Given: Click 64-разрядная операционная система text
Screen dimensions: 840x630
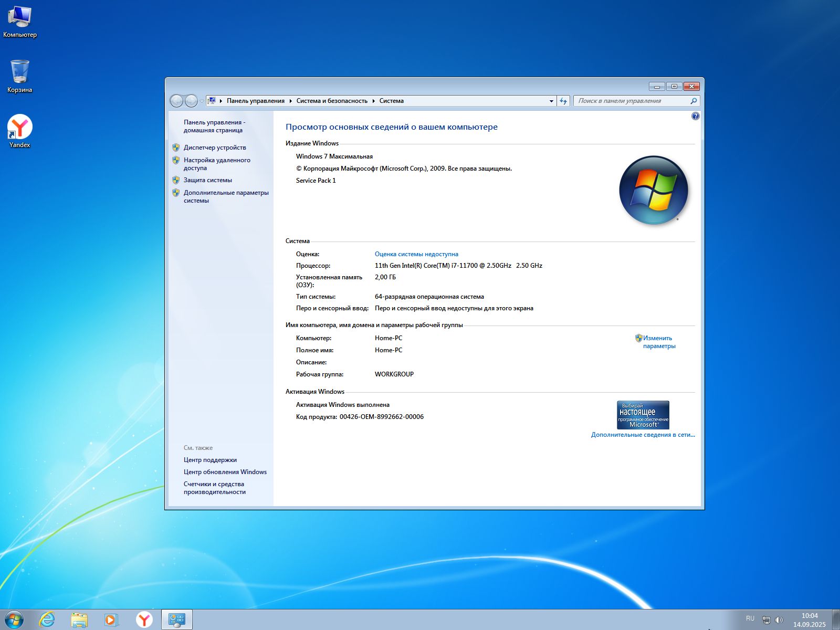Looking at the screenshot, I should point(429,297).
